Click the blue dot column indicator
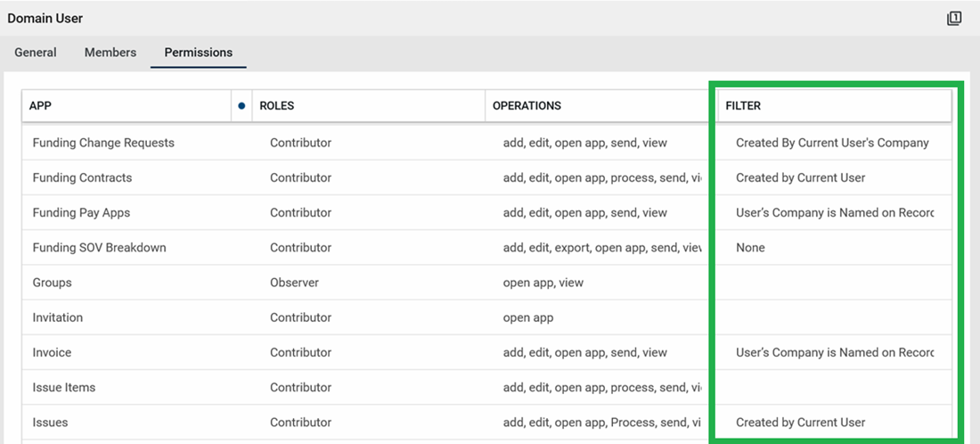 pos(241,105)
